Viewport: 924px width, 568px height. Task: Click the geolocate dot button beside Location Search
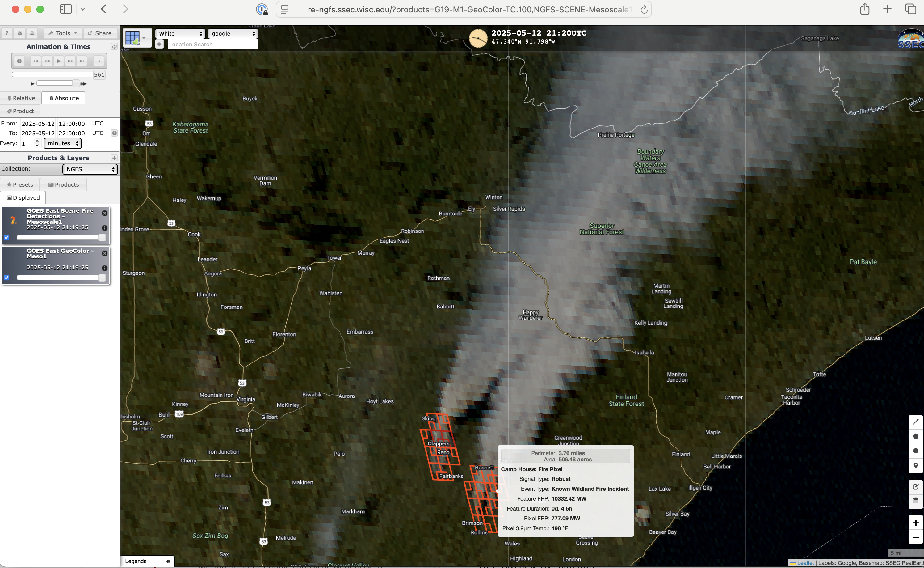pos(159,44)
